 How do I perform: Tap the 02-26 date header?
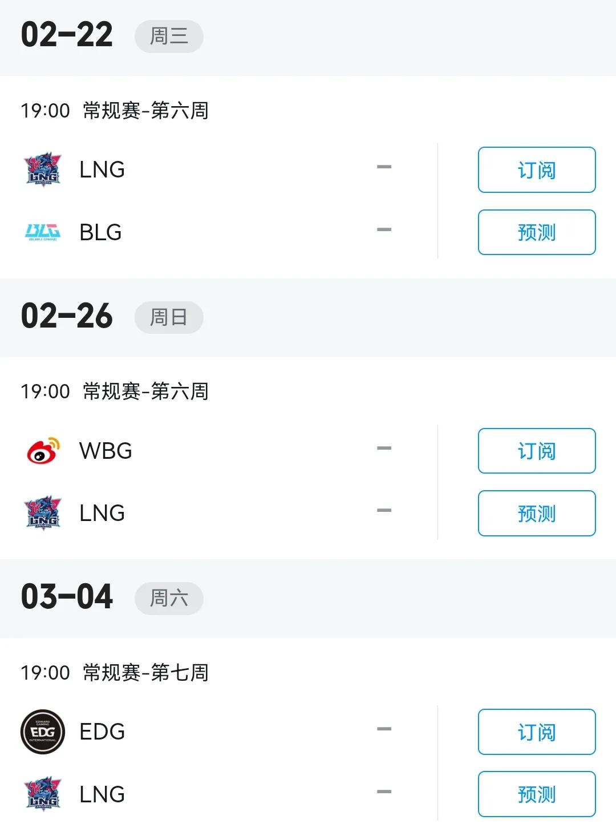tap(67, 316)
